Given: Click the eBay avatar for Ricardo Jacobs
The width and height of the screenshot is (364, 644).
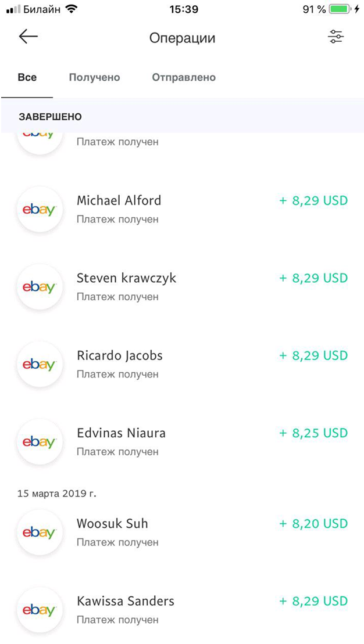Looking at the screenshot, I should 39,365.
